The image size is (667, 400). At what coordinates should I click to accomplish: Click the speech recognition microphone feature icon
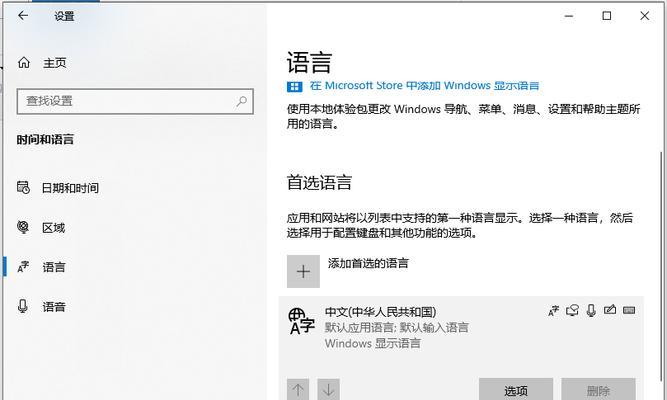coord(591,311)
